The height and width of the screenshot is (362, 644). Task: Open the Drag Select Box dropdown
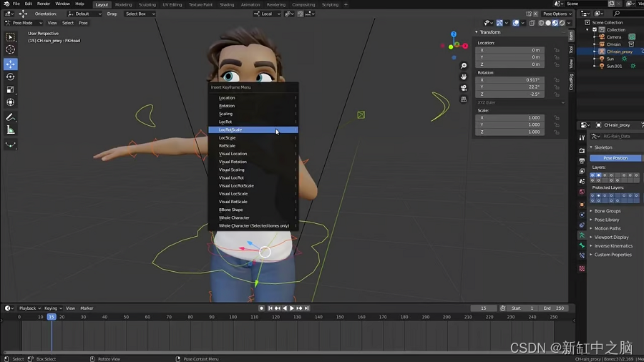click(140, 14)
